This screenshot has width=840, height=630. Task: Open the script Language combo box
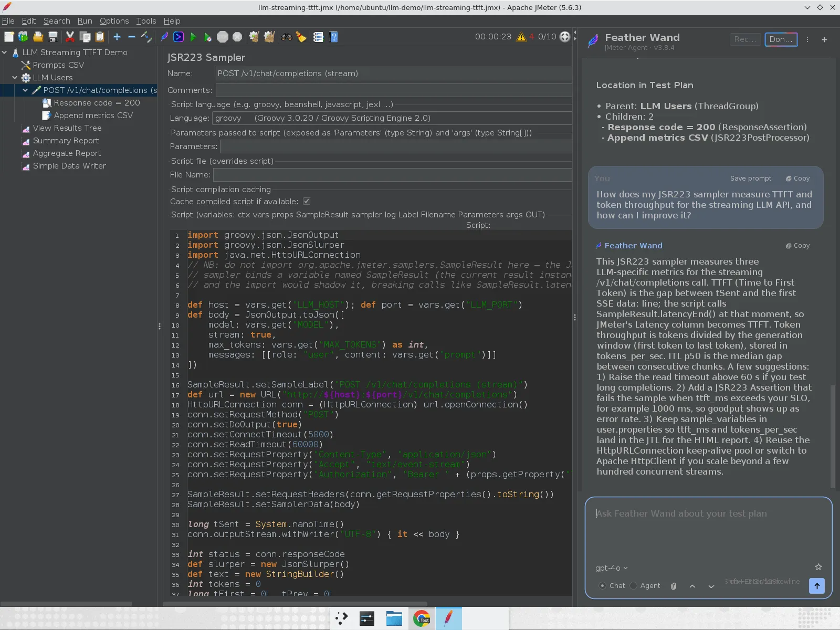click(392, 118)
